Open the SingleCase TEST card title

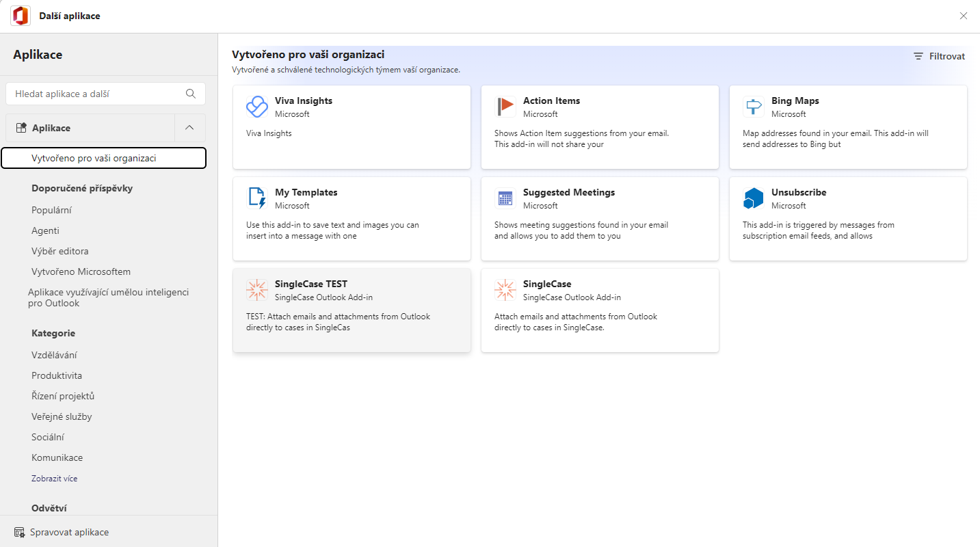click(x=311, y=284)
